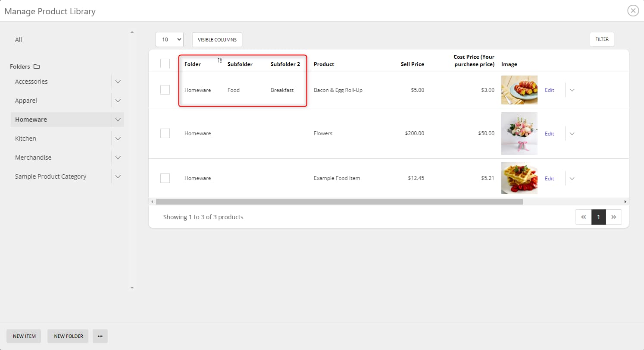The width and height of the screenshot is (644, 350).
Task: Click the table's right scroll arrow
Action: coord(625,202)
